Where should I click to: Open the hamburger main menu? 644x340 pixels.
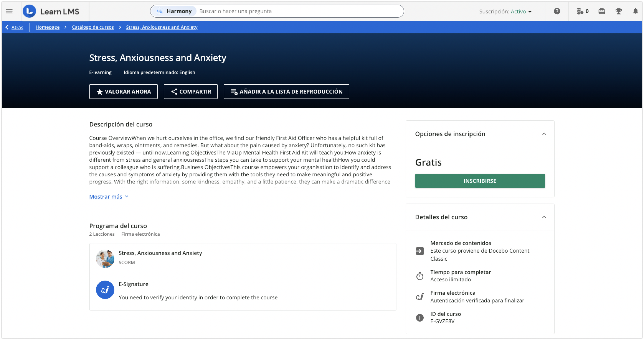click(x=9, y=11)
